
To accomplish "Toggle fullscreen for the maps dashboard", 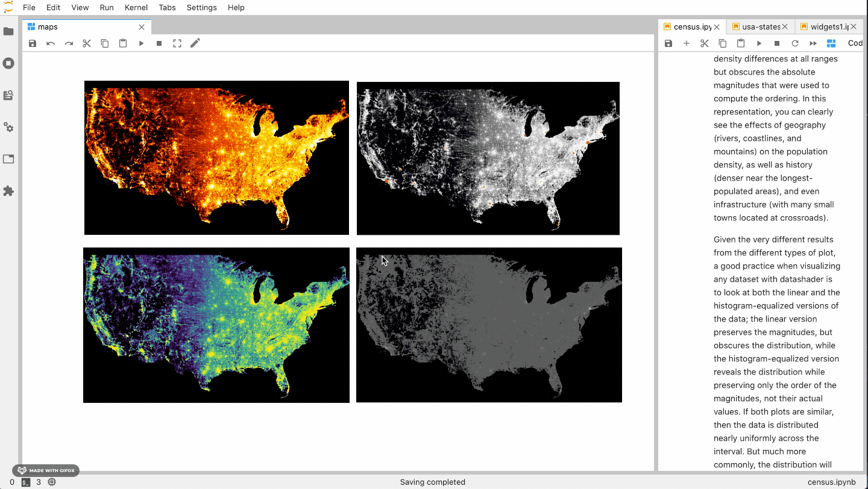I will tap(177, 43).
